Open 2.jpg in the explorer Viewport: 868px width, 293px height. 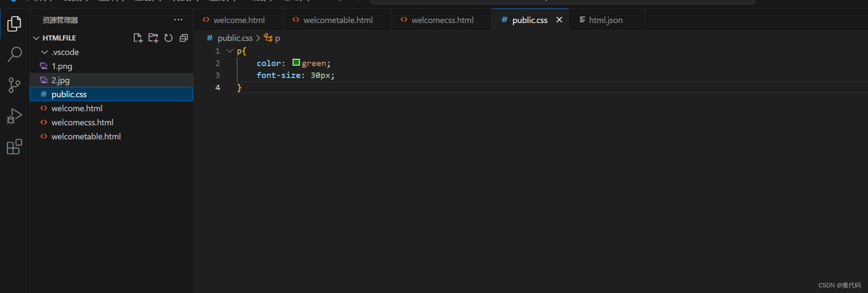(x=111, y=80)
